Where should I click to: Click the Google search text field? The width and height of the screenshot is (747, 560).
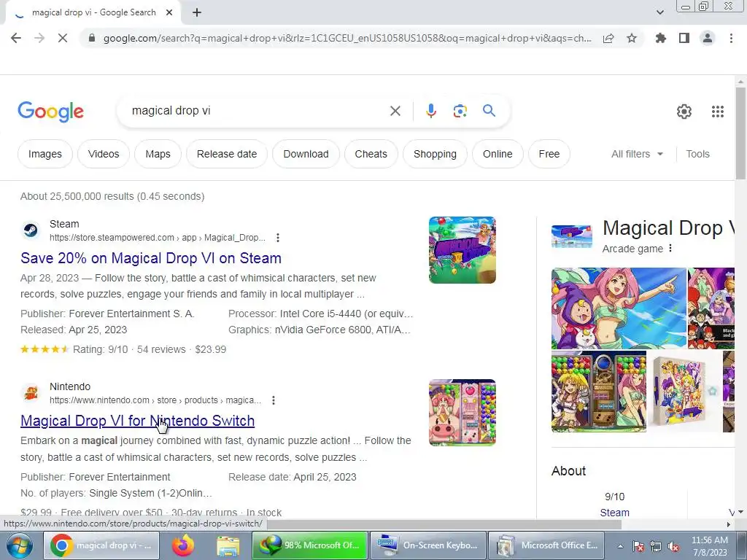pyautogui.click(x=258, y=111)
